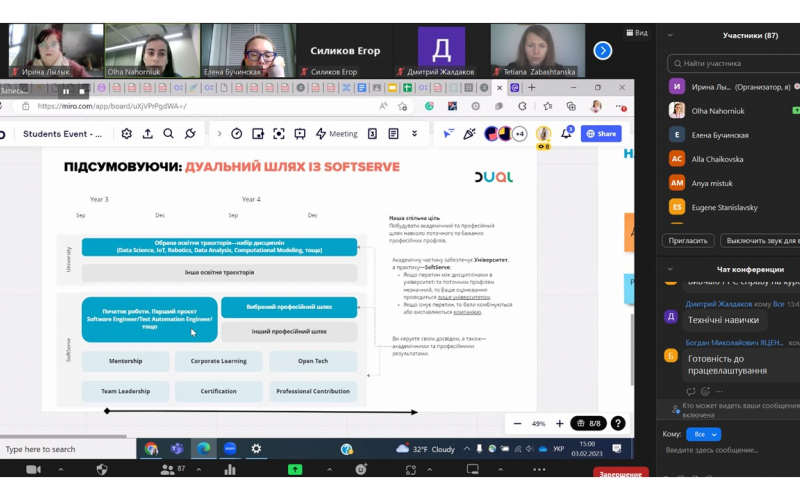This screenshot has height=500, width=800.
Task: Click the Miro focus frame icon
Action: tap(279, 134)
